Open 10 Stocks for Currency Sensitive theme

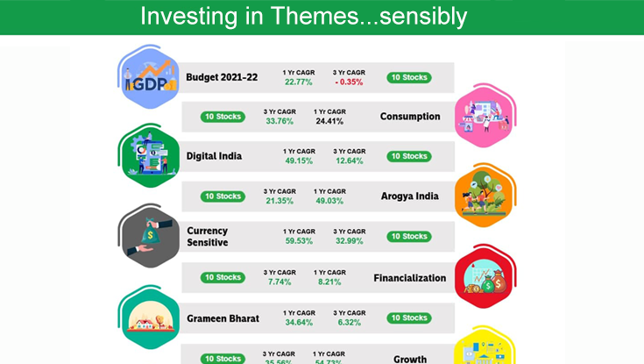[409, 237]
